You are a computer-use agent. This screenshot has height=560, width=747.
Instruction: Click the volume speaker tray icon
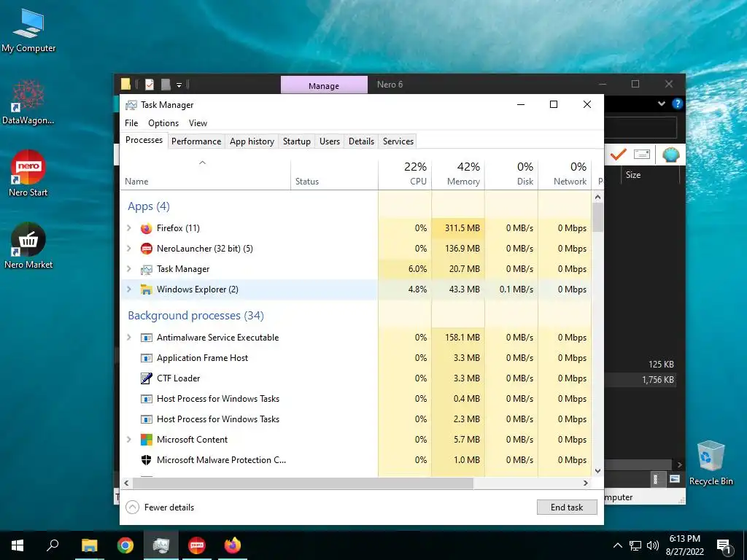point(653,545)
